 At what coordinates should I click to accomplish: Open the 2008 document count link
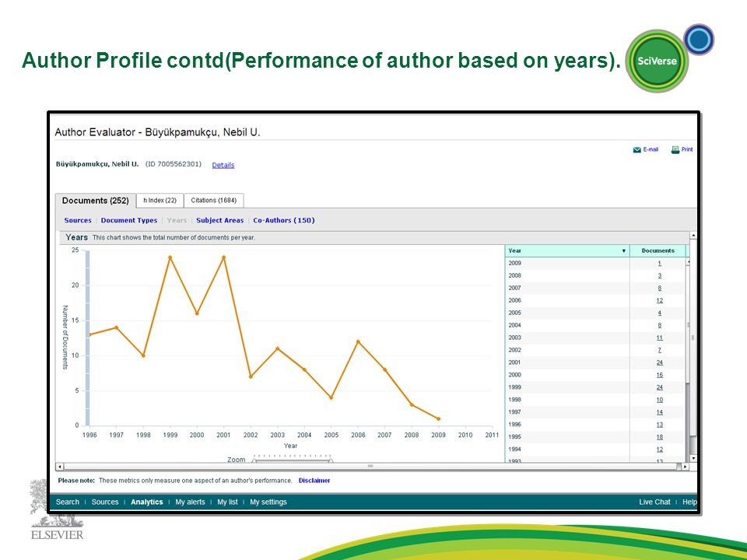pos(659,275)
